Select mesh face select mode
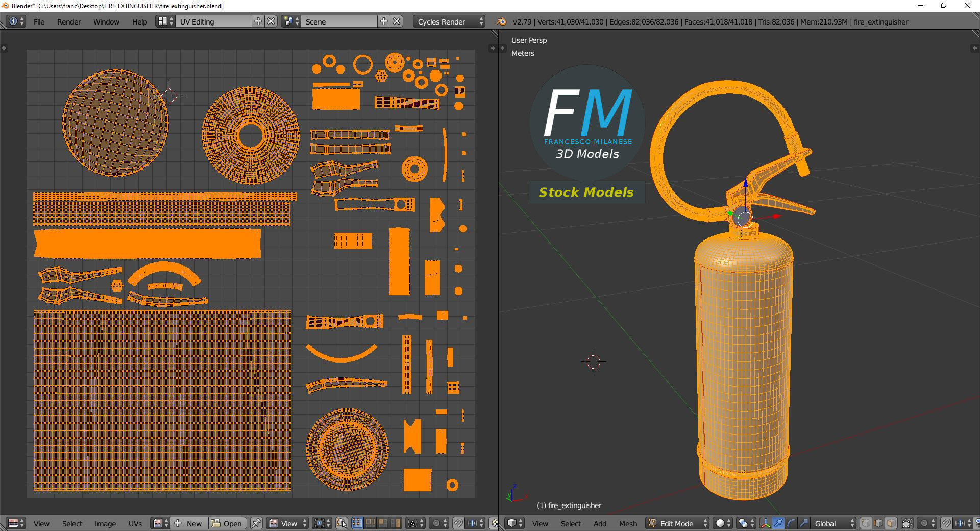 pos(891,523)
